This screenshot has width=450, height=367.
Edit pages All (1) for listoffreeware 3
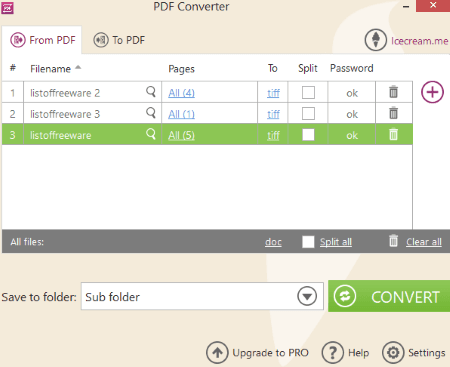181,114
